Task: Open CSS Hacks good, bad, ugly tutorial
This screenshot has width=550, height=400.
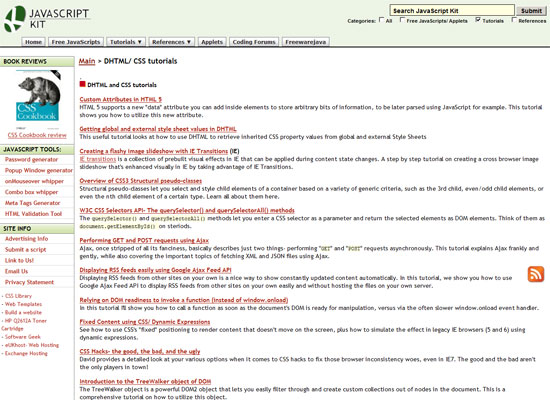Action: click(x=140, y=352)
